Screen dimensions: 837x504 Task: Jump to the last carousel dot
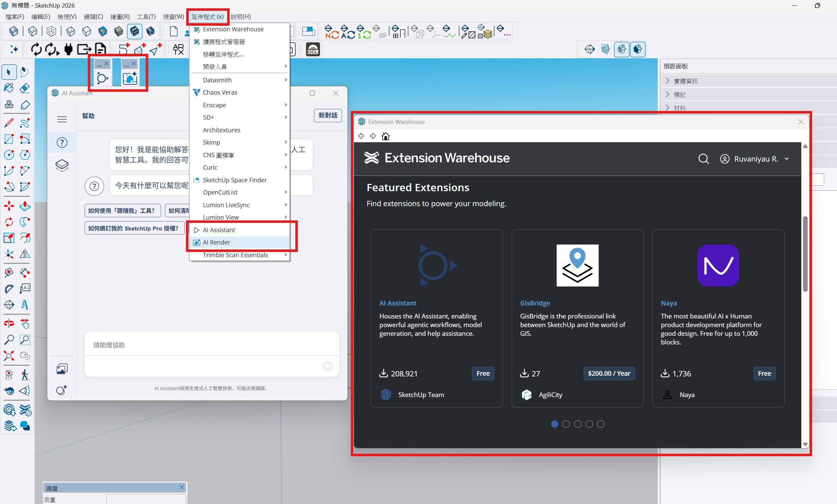pos(601,424)
